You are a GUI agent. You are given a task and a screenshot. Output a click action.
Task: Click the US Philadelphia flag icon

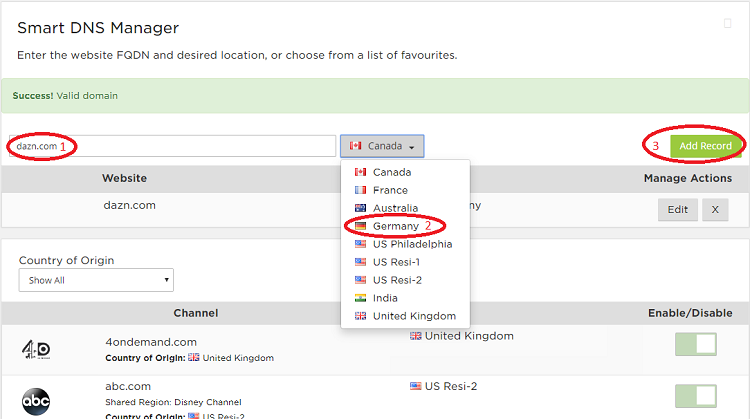pyautogui.click(x=360, y=244)
